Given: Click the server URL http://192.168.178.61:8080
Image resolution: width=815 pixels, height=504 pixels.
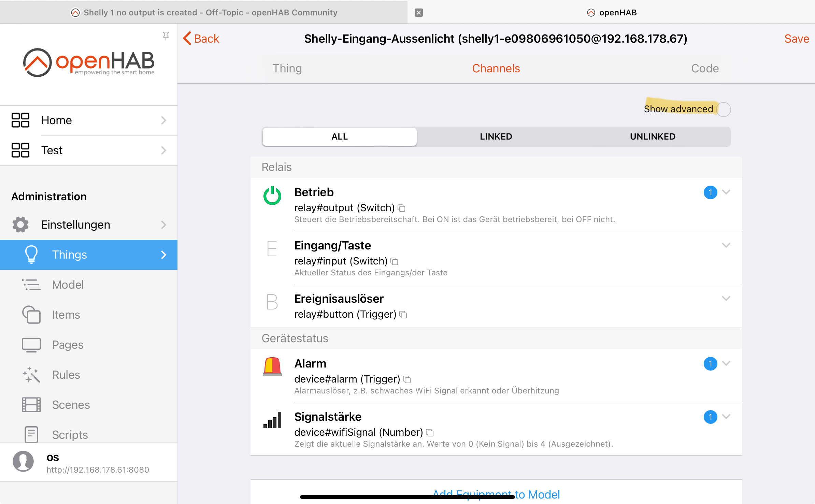Looking at the screenshot, I should (x=98, y=470).
